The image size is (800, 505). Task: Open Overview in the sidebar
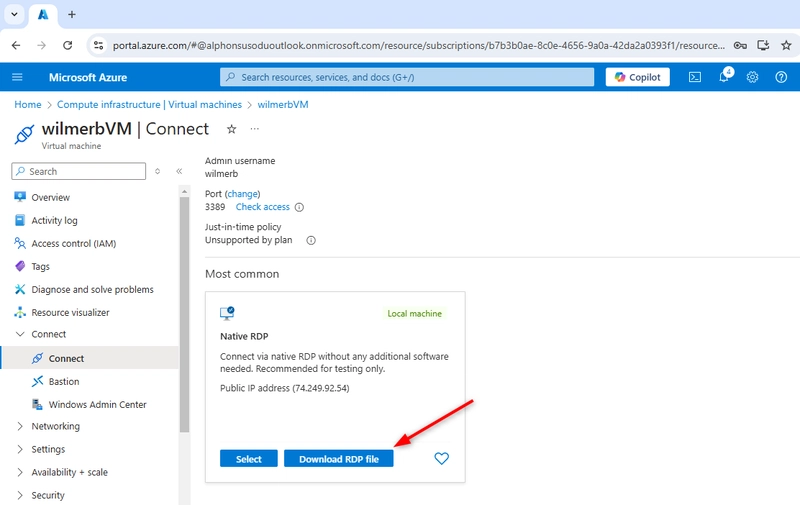point(51,197)
